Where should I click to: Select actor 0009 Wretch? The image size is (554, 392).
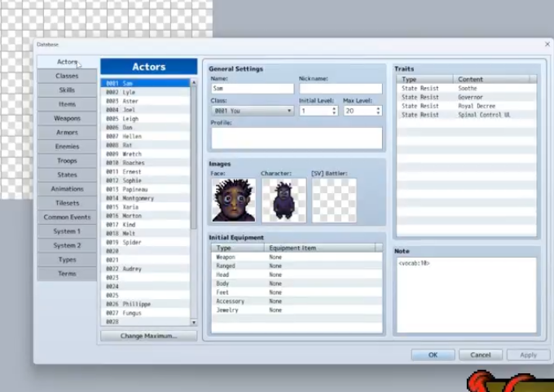[x=146, y=154]
